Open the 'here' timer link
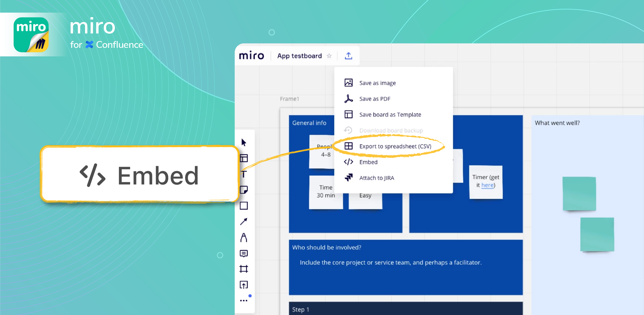Viewport: 644px width, 315px height. point(488,185)
